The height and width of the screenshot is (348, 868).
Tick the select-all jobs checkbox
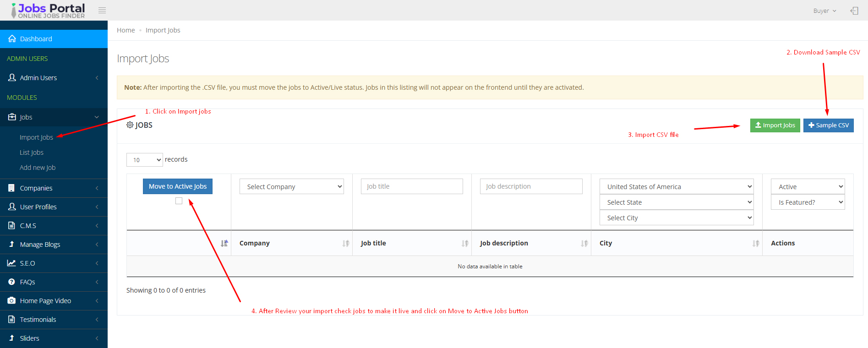pos(179,201)
